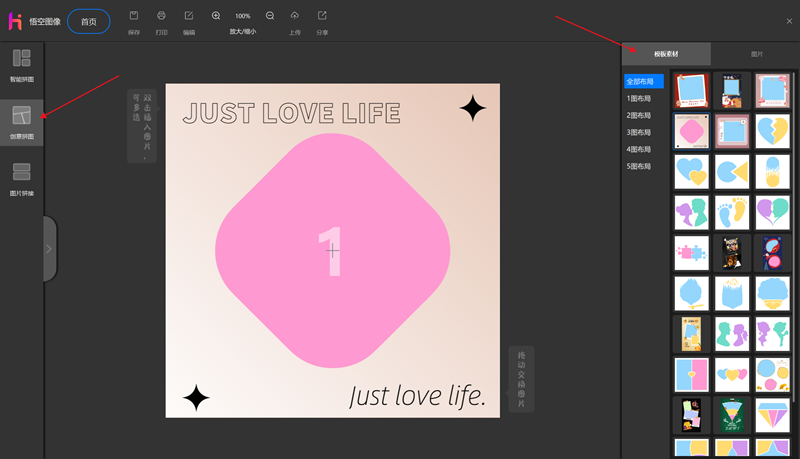
Task: Click the Share (分享) icon
Action: pos(322,16)
